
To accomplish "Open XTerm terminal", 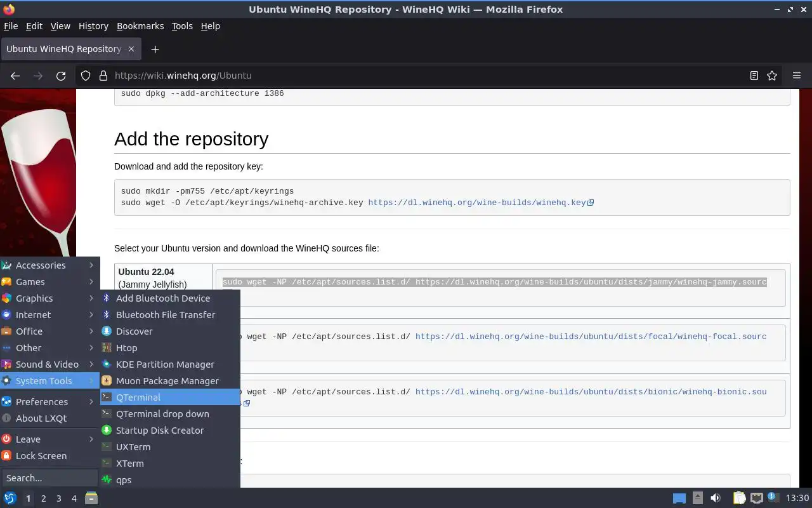I will tap(170, 464).
